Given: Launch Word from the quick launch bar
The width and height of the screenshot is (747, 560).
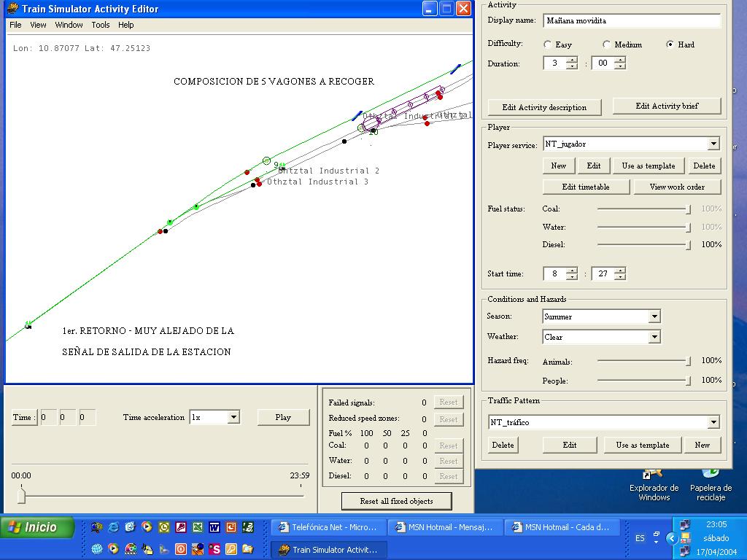Looking at the screenshot, I should tap(214, 527).
